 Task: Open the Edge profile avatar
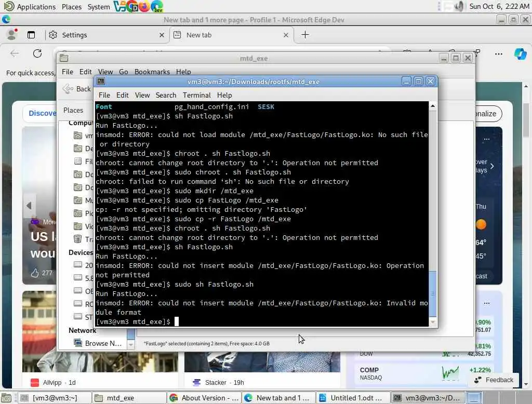tap(12, 35)
